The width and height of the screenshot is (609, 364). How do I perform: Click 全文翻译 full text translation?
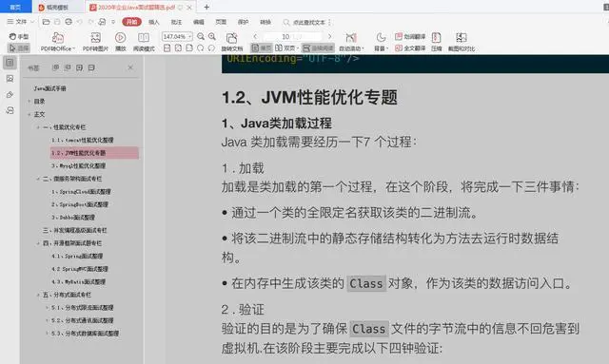pos(410,48)
